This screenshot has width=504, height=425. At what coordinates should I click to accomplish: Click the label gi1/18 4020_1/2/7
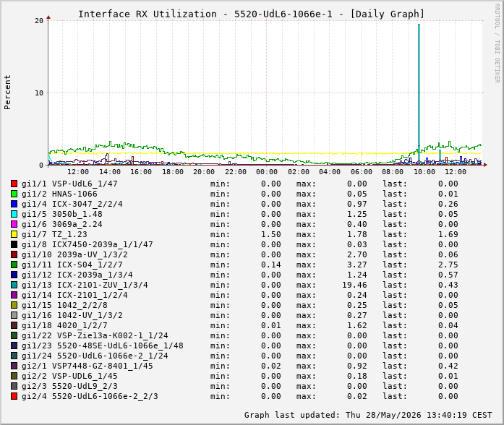[x=64, y=325]
